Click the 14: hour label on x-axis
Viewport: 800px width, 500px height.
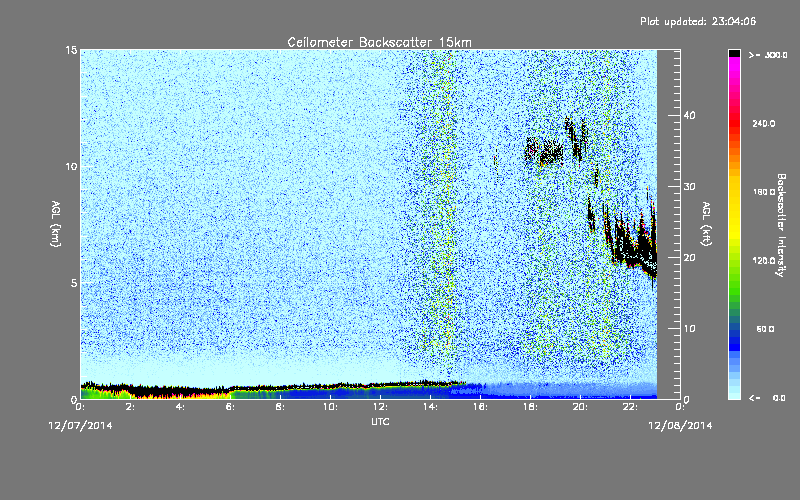(x=430, y=407)
